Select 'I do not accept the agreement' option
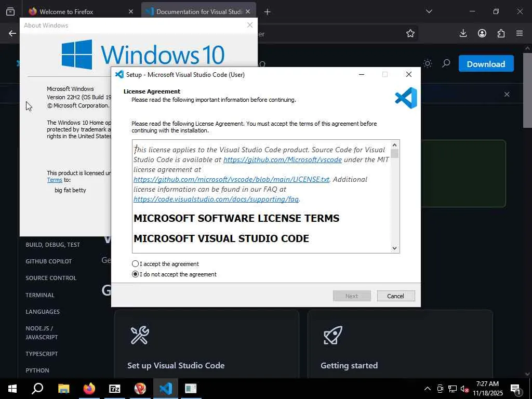This screenshot has height=399, width=532. [136, 274]
